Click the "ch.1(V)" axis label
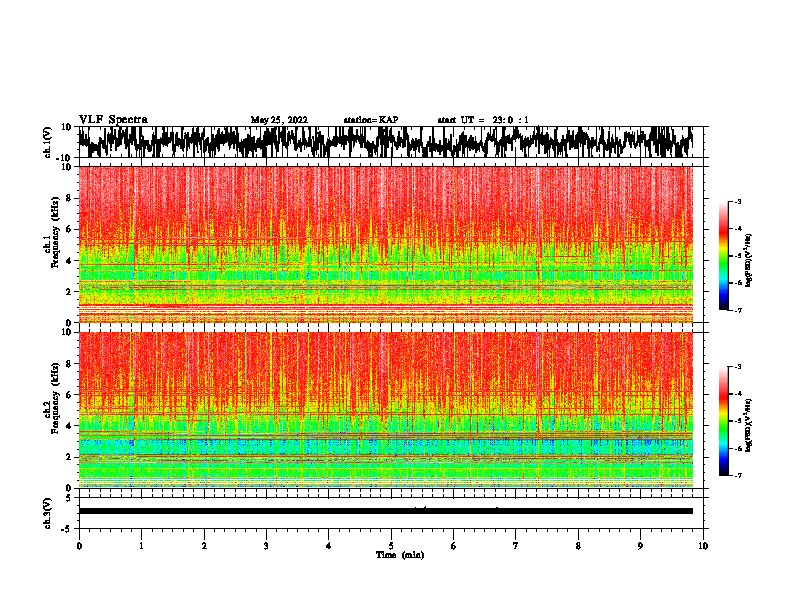The image size is (792, 612). point(48,142)
